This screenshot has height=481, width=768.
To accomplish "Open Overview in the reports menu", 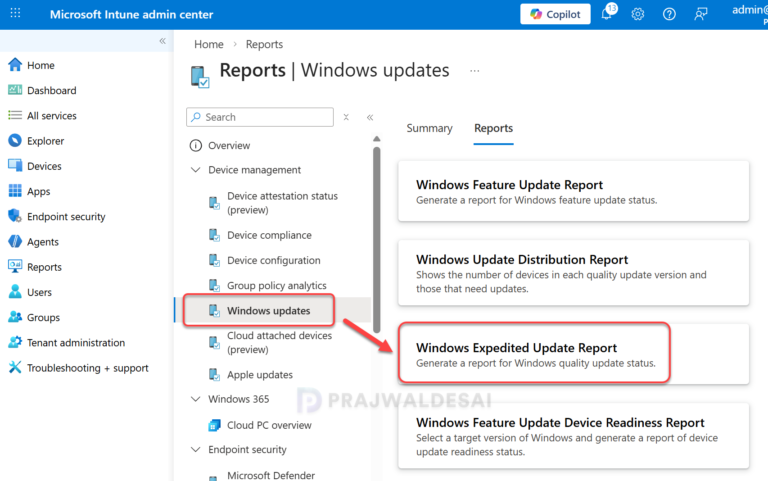I will coord(229,145).
